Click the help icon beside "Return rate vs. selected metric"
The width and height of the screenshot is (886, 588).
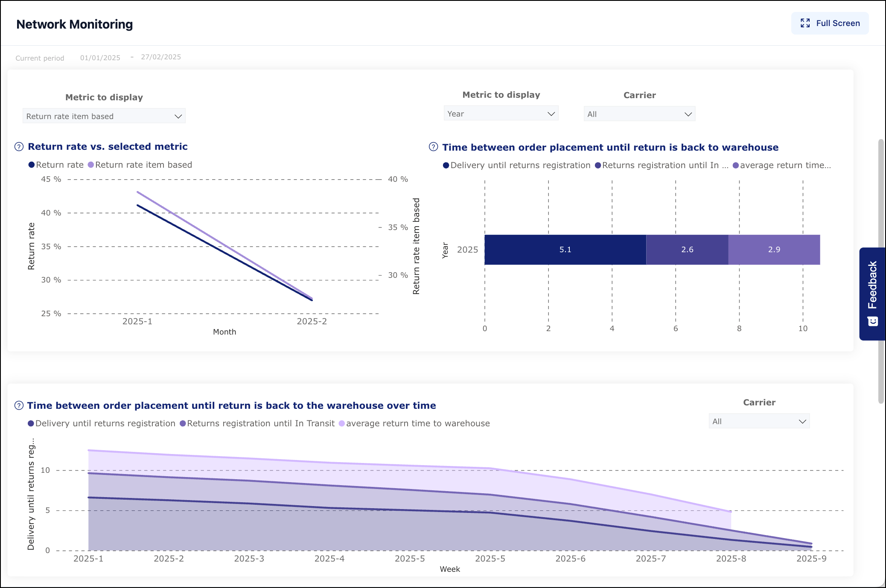coord(18,147)
